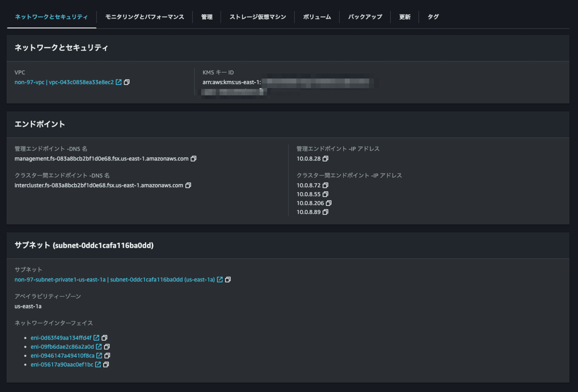Click the management.fs-083a8bcb2bf1d0e68 DNS name text
The width and height of the screenshot is (578, 392).
pos(101,159)
